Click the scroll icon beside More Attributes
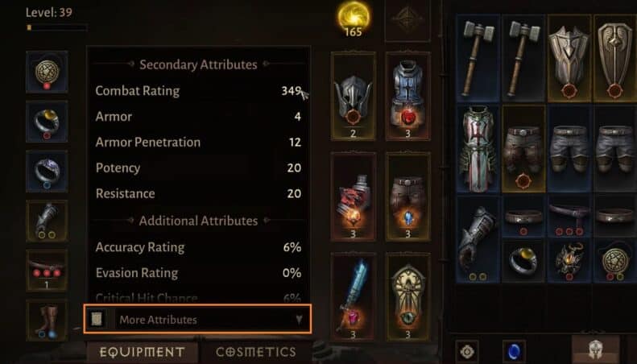Image resolution: width=637 pixels, height=364 pixels. (x=97, y=320)
